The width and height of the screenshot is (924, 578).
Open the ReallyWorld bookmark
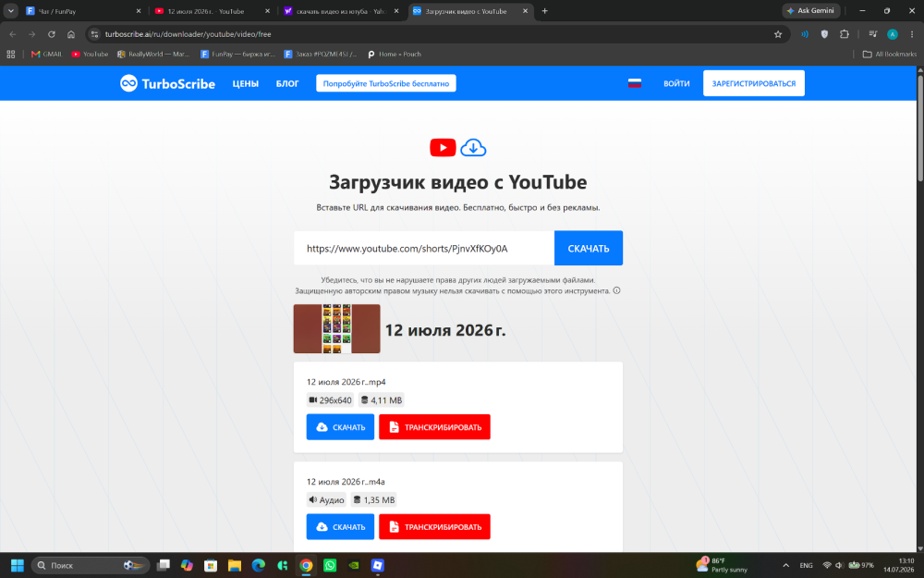pos(153,54)
